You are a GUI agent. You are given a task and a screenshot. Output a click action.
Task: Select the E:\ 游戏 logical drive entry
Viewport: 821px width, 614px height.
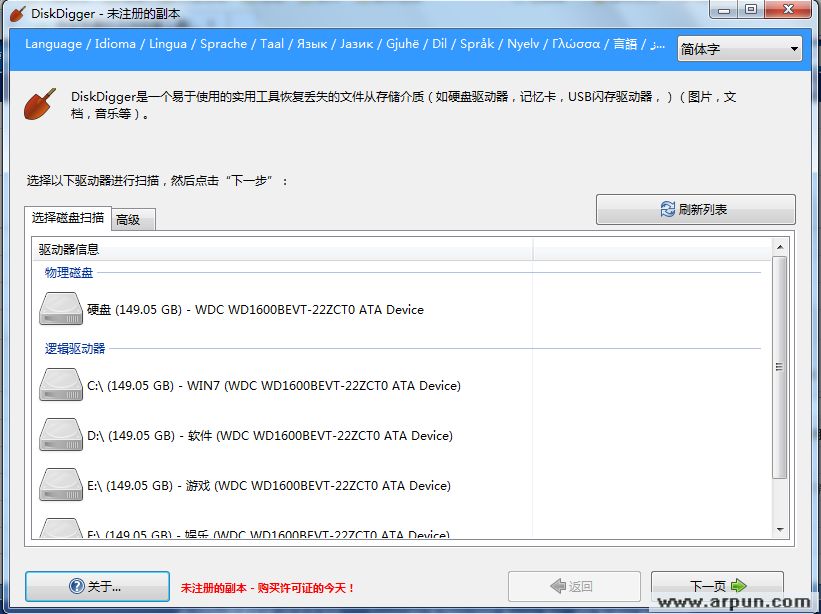click(269, 486)
